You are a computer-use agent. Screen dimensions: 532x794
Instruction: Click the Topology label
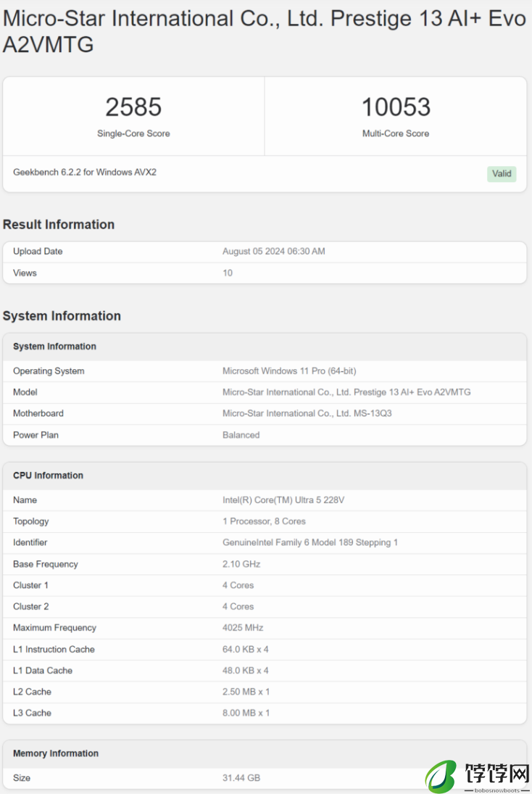[x=31, y=521]
